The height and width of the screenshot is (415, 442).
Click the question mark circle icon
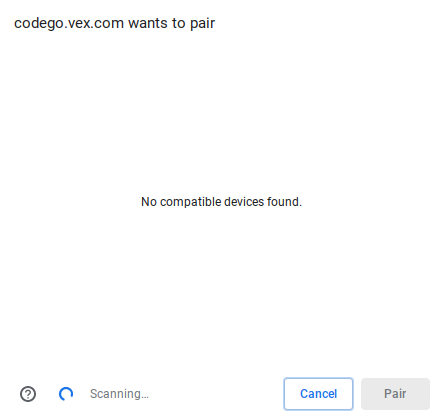coord(28,394)
